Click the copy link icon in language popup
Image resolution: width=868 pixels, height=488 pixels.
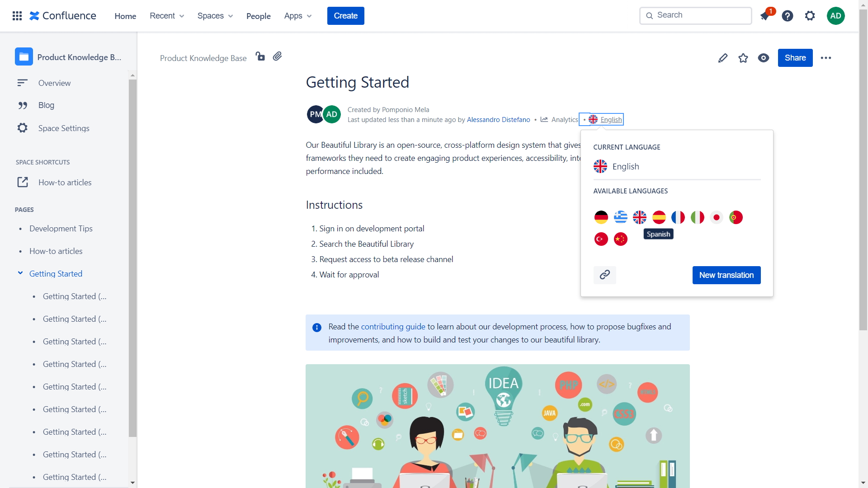[604, 275]
